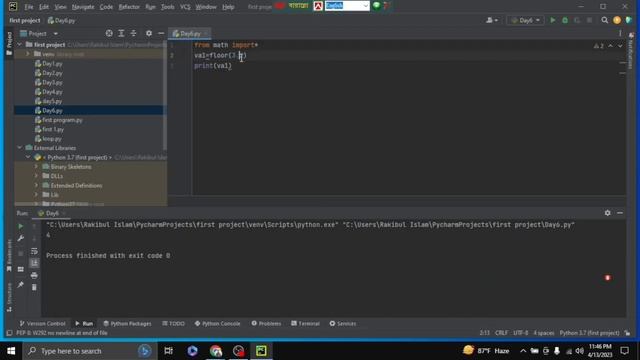Open Python Packages tool window
This screenshot has width=640, height=360.
point(127,323)
